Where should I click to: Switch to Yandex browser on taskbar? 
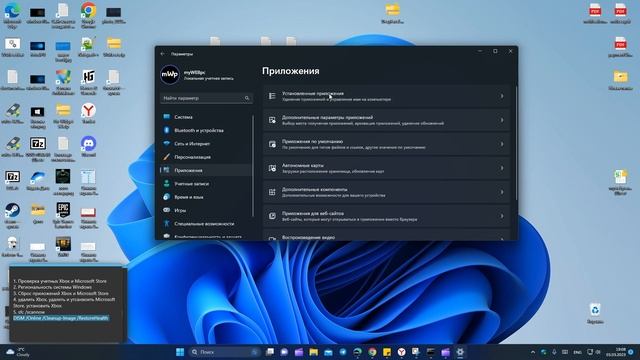(x=402, y=352)
